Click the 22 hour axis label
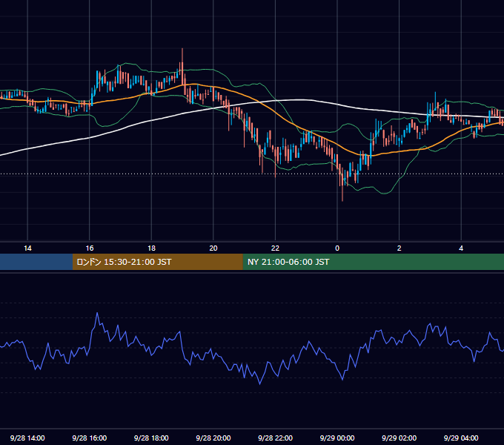Viewport: 504px width, 445px height. coord(275,248)
